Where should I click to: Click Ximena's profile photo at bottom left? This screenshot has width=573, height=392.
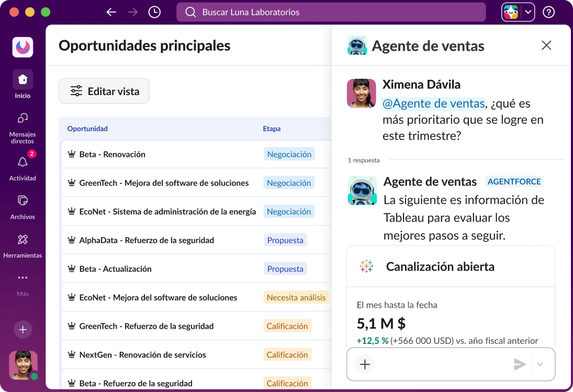click(23, 365)
